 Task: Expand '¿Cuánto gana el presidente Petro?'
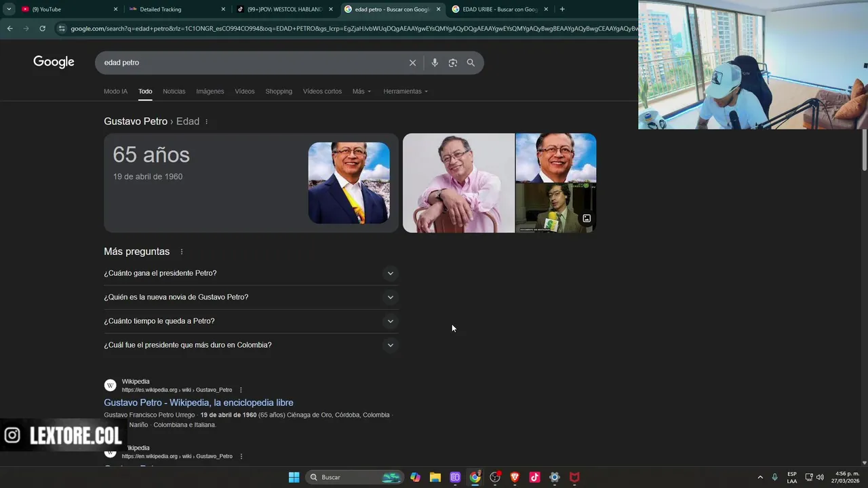[251, 273]
